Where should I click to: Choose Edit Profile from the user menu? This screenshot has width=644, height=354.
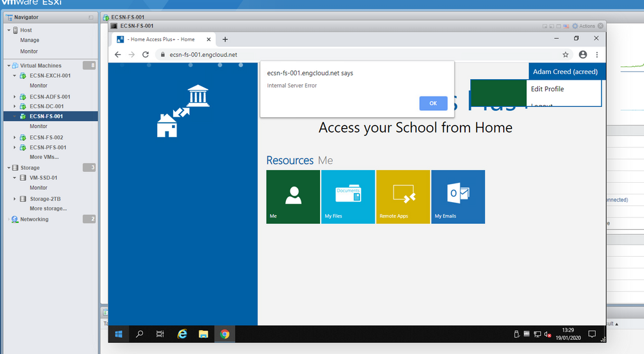pyautogui.click(x=547, y=89)
